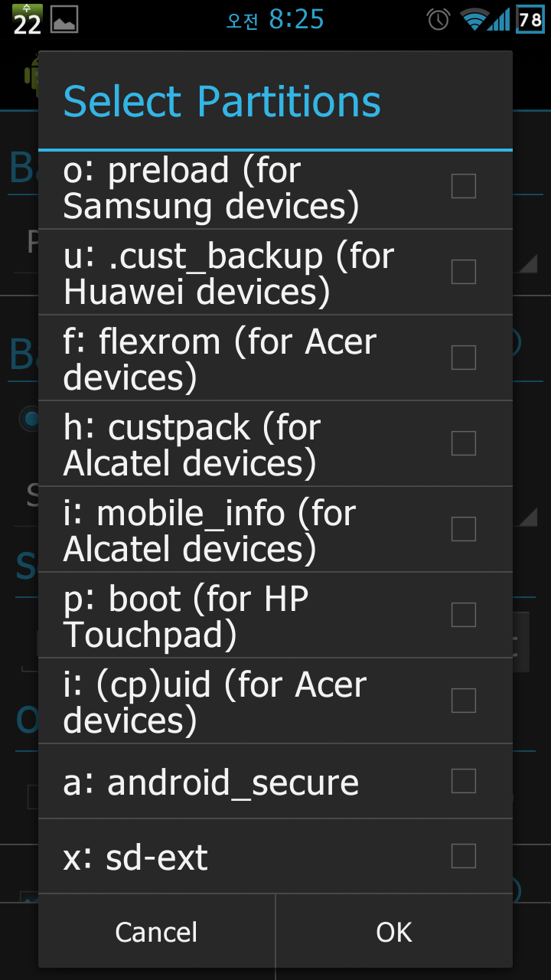This screenshot has height=980, width=551.
Task: Tap the calendar date 22 notification icon
Action: coord(27,20)
